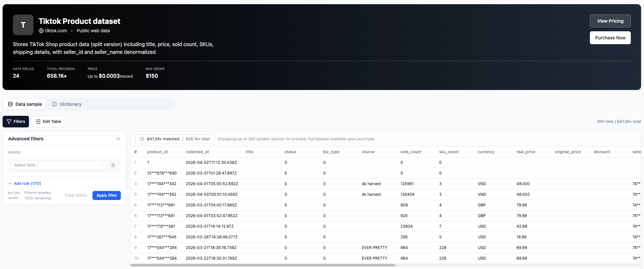Click the real_price column header
The image size is (644, 269).
tap(525, 152)
